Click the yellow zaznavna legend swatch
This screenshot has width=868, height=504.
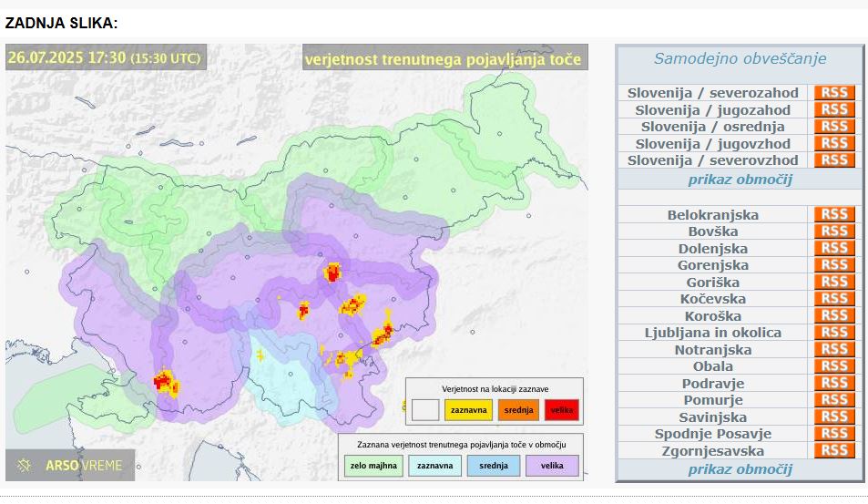point(468,410)
